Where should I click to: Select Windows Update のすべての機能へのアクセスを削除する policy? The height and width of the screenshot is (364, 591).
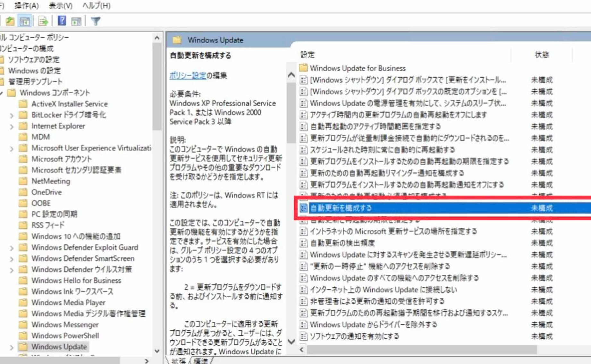(394, 278)
